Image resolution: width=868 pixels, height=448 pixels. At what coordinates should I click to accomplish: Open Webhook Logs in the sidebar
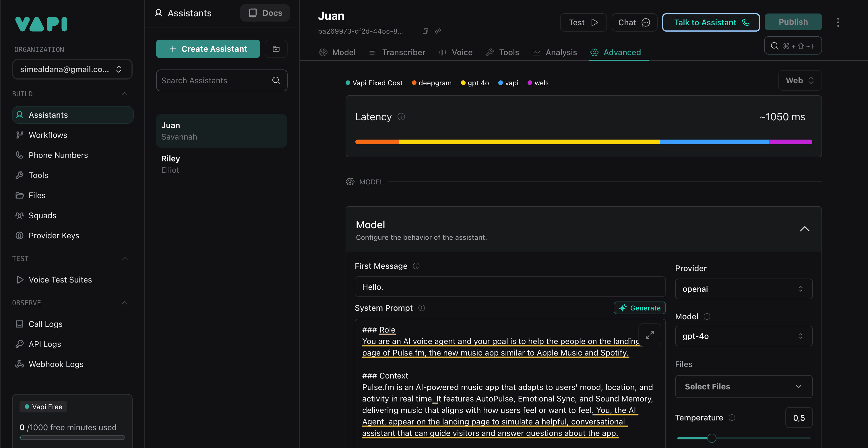pyautogui.click(x=73, y=364)
